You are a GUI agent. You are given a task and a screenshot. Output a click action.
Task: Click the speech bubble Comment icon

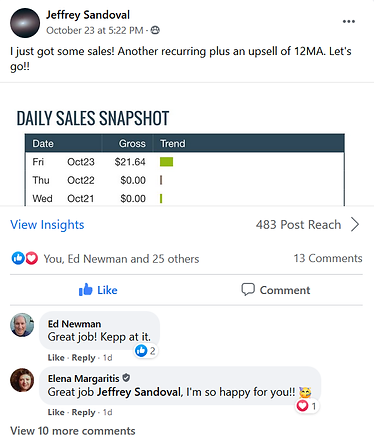[248, 290]
